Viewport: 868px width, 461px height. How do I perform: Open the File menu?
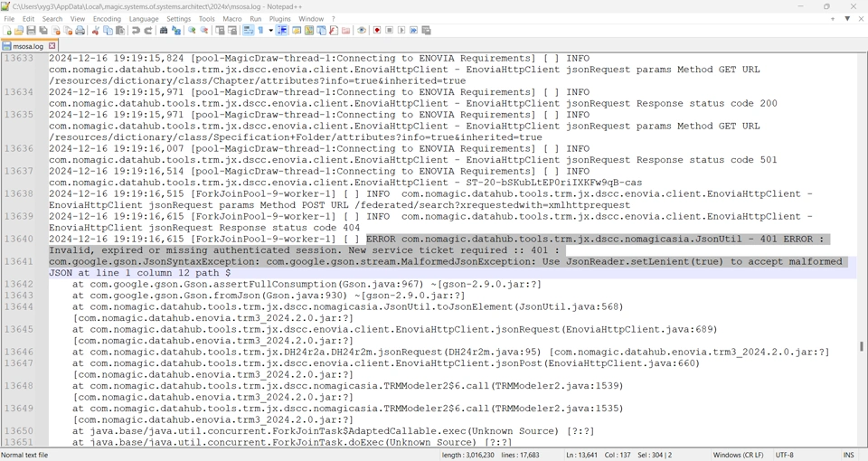(9, 19)
